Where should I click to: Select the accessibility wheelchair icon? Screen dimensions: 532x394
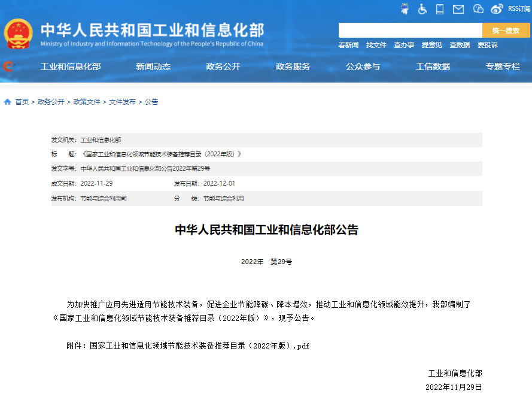(422, 8)
